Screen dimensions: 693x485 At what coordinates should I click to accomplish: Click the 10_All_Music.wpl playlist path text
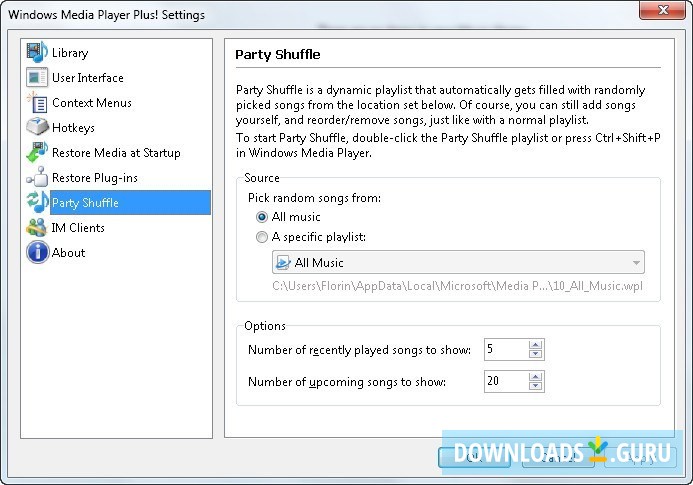(457, 286)
